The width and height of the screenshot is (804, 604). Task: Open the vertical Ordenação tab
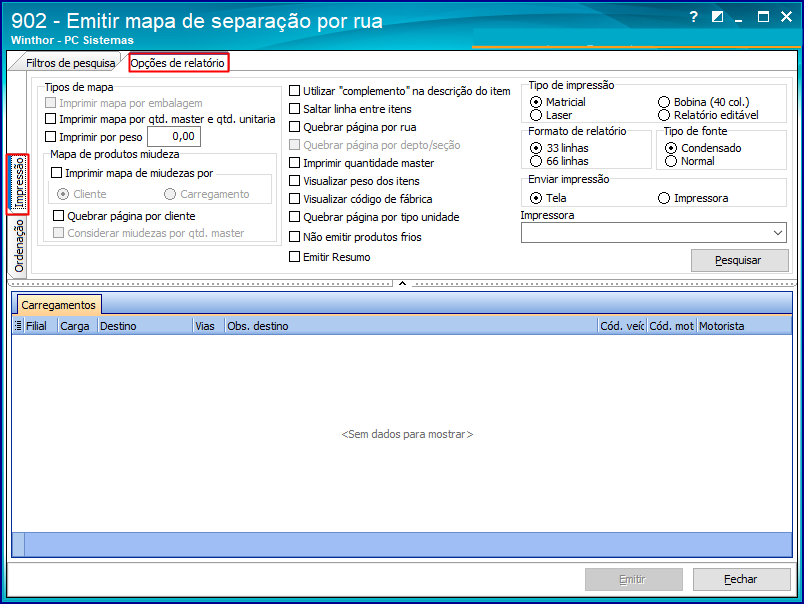click(18, 246)
